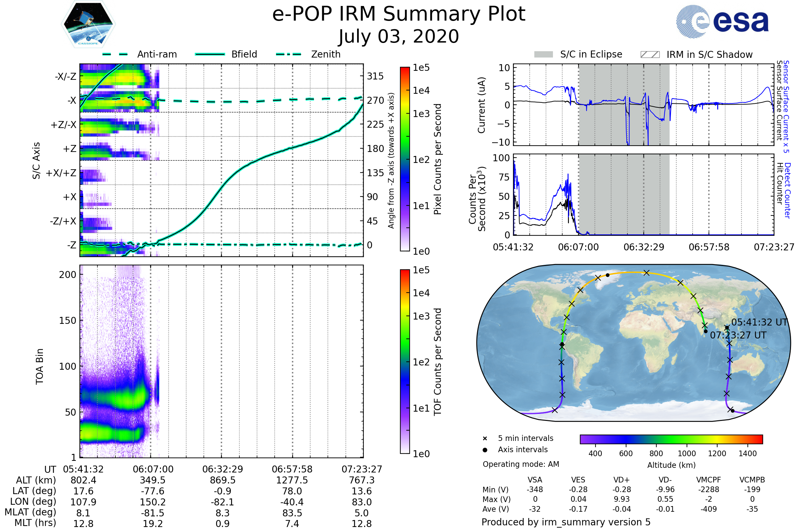Click the 07:23:27 UT label on map
This screenshot has width=798, height=532.
738,335
